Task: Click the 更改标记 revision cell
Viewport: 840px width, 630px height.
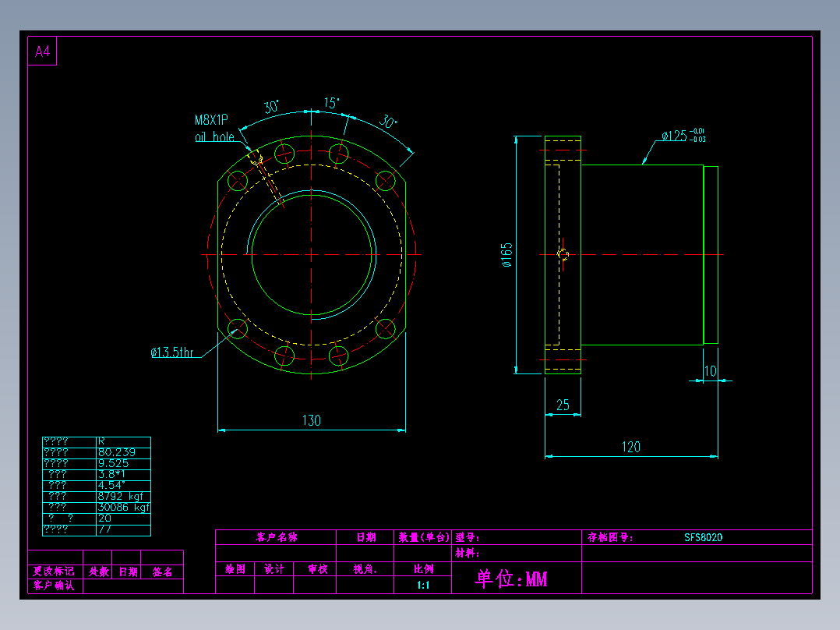Action: (54, 572)
